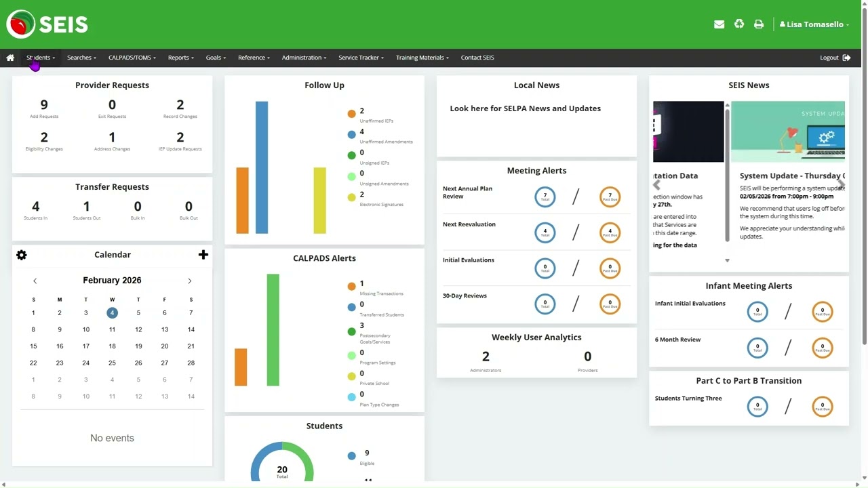The width and height of the screenshot is (868, 488).
Task: Click the tall green CALPADS Alerts bar
Action: click(273, 330)
